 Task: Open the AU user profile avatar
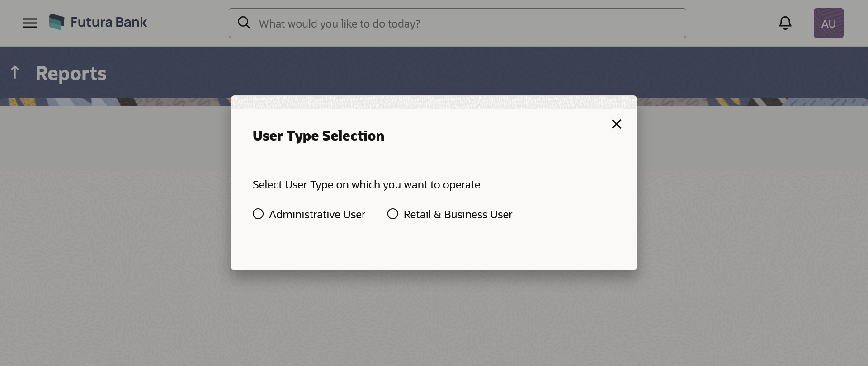[x=828, y=23]
